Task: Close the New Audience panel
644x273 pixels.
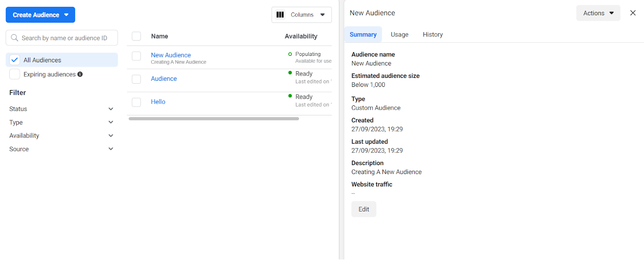Action: [x=633, y=13]
